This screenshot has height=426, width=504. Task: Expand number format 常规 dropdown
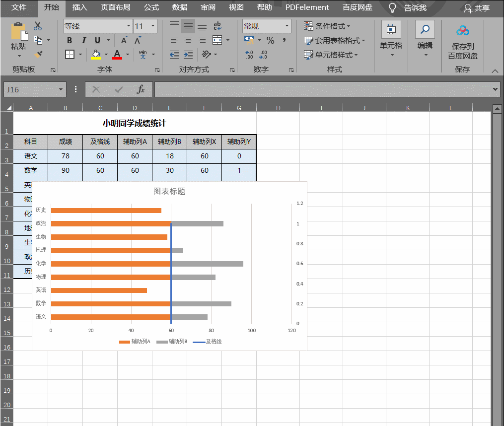(287, 26)
